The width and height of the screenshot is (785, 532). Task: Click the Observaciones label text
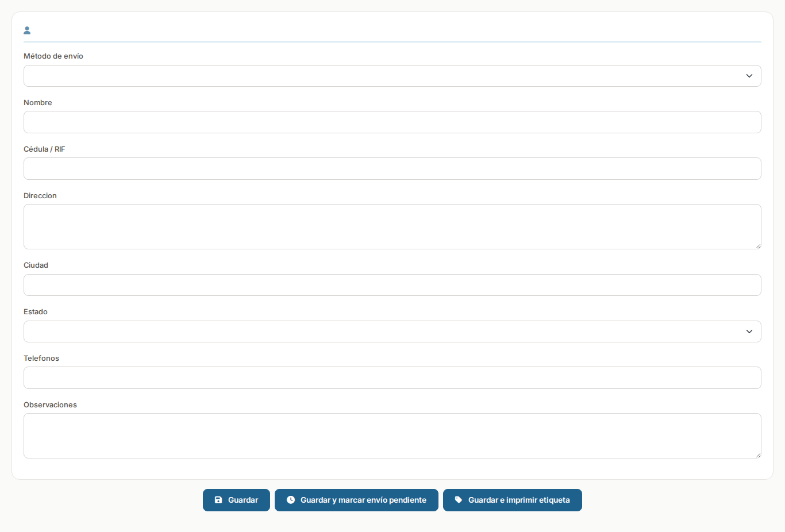point(50,405)
